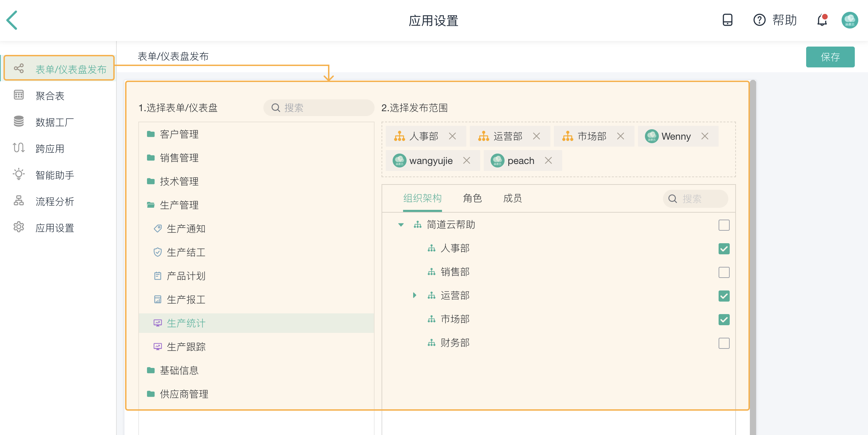
Task: Check the 财务部 checkbox
Action: 724,343
